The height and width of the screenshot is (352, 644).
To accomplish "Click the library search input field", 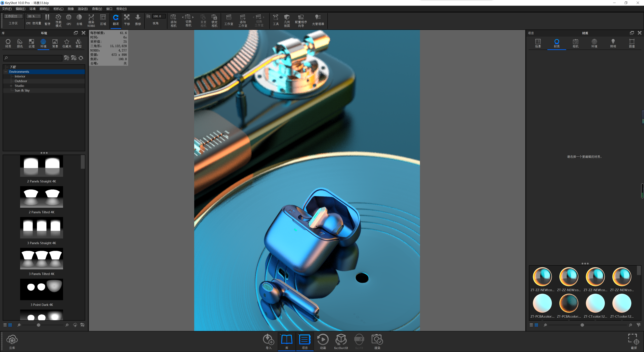I will pos(33,58).
